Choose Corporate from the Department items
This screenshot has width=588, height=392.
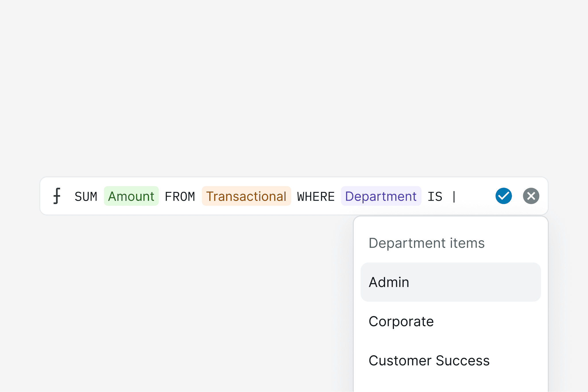click(451, 321)
